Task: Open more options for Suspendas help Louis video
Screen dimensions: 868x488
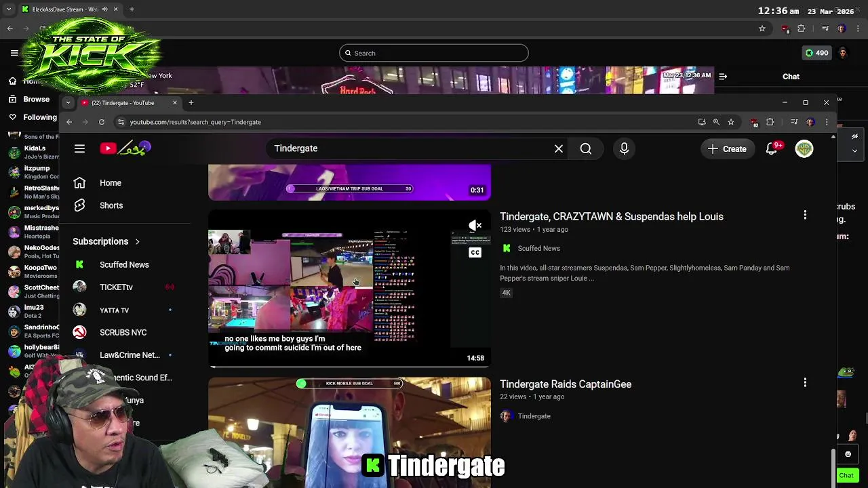Action: click(x=805, y=215)
